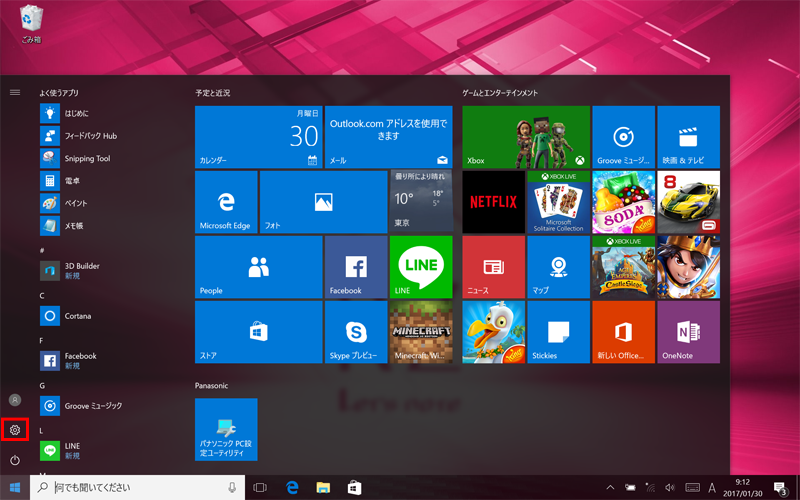
Task: Click the 予定と近況 group header
Action: point(212,93)
